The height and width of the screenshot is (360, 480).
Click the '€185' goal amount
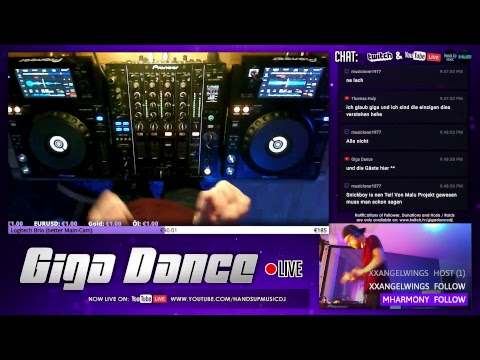pyautogui.click(x=320, y=230)
